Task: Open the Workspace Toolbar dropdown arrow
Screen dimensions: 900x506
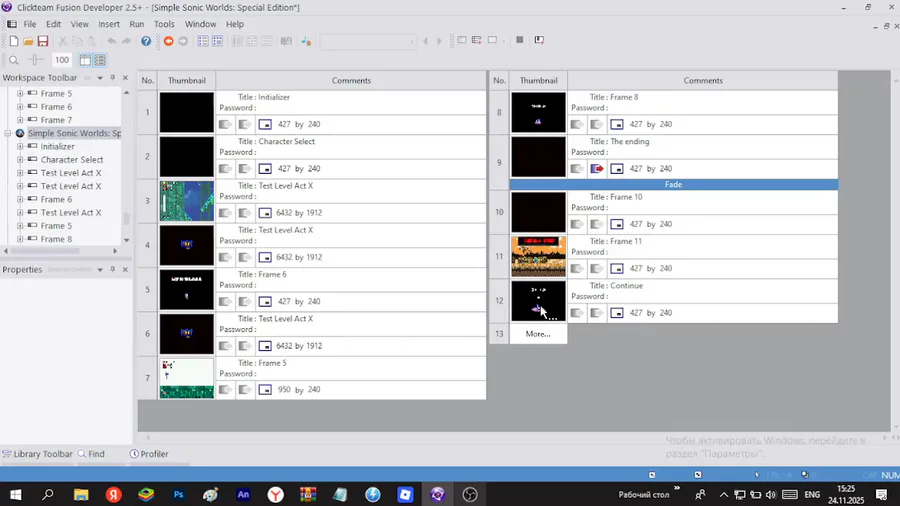Action: (x=100, y=77)
